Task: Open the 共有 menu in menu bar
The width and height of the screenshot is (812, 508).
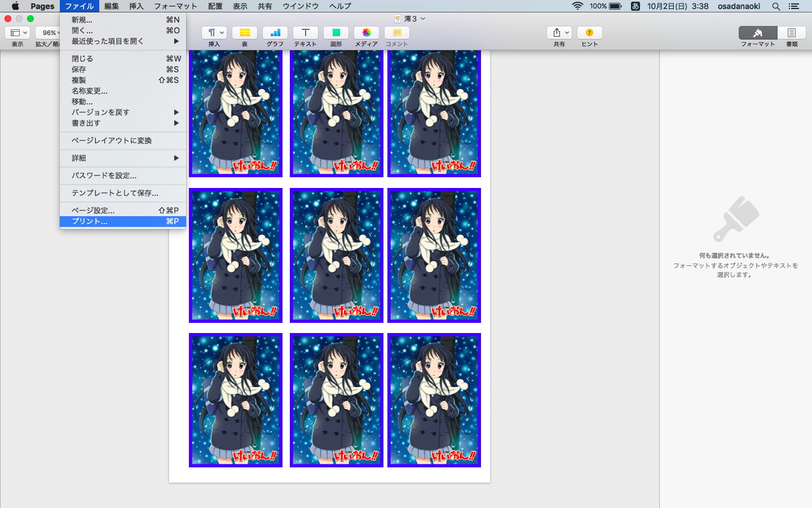Action: tap(265, 6)
